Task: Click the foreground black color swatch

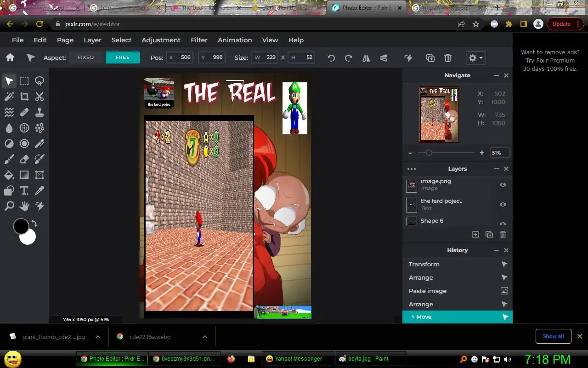Action: pyautogui.click(x=21, y=226)
